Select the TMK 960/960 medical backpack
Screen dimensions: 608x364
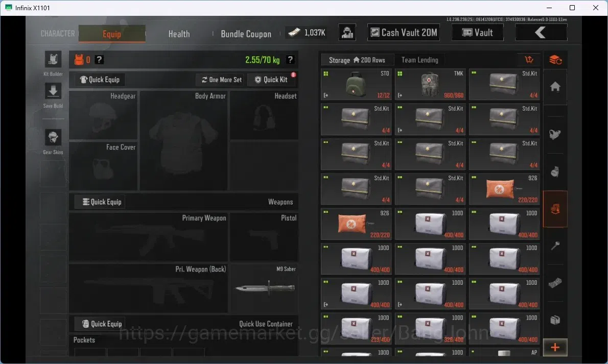(430, 85)
